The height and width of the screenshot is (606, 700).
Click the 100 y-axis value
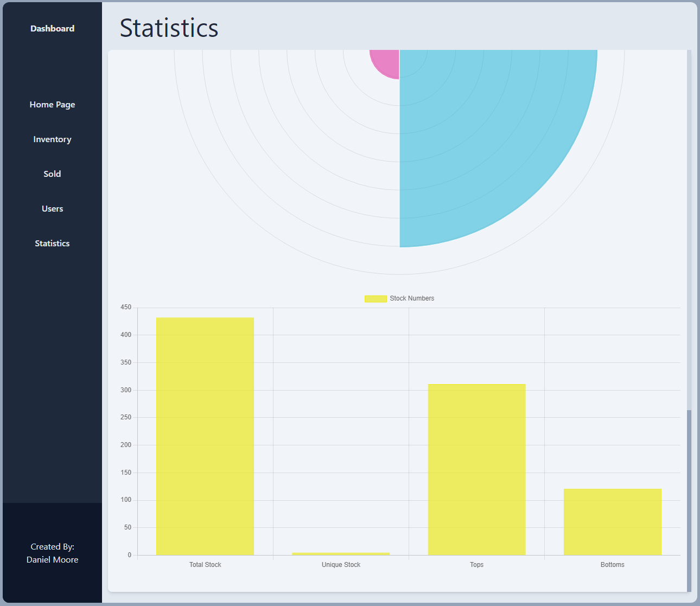126,500
